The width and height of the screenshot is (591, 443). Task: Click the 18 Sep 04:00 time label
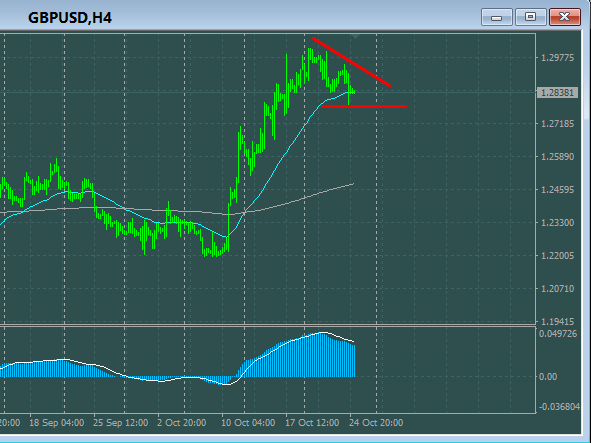coord(57,423)
